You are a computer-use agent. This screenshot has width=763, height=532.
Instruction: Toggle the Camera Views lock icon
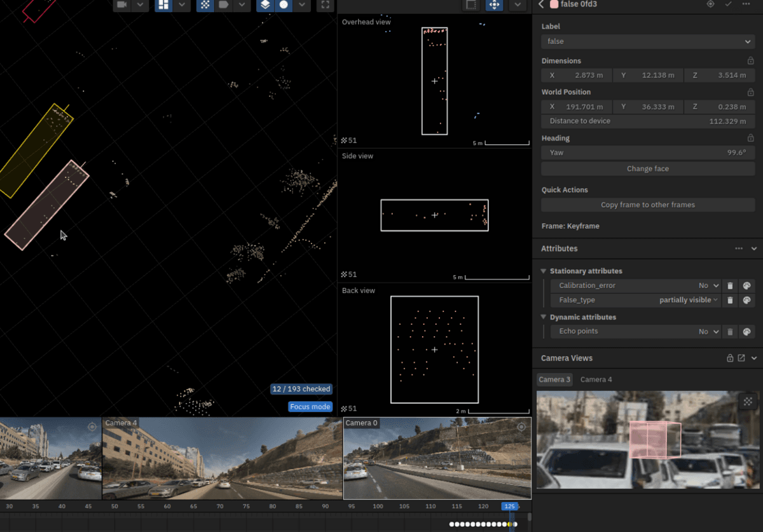pos(730,358)
